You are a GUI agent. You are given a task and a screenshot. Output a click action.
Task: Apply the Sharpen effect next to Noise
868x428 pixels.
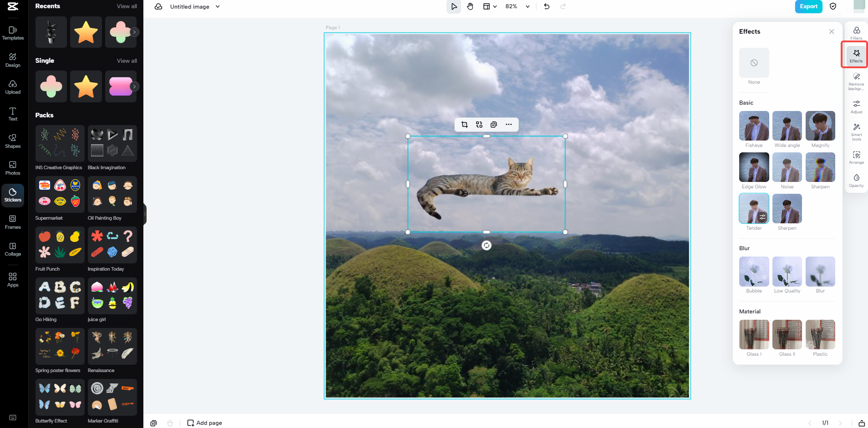[821, 167]
